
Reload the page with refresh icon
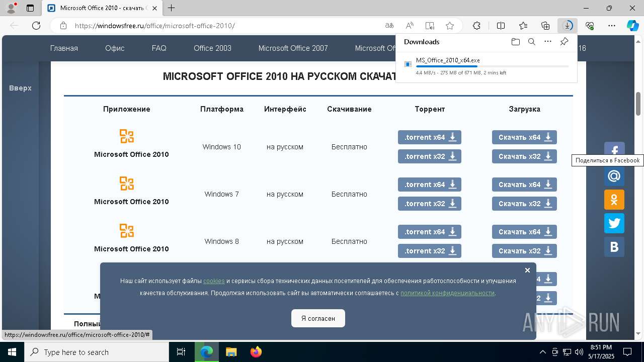(36, 26)
